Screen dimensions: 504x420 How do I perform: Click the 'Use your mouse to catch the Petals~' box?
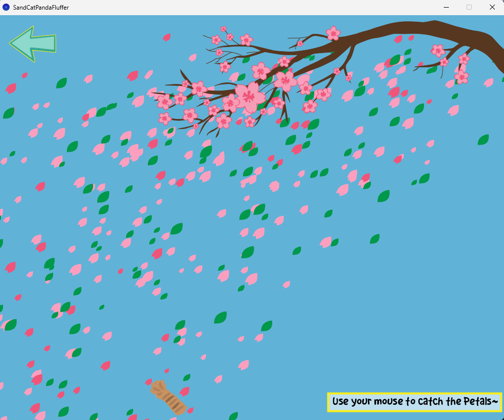414,402
